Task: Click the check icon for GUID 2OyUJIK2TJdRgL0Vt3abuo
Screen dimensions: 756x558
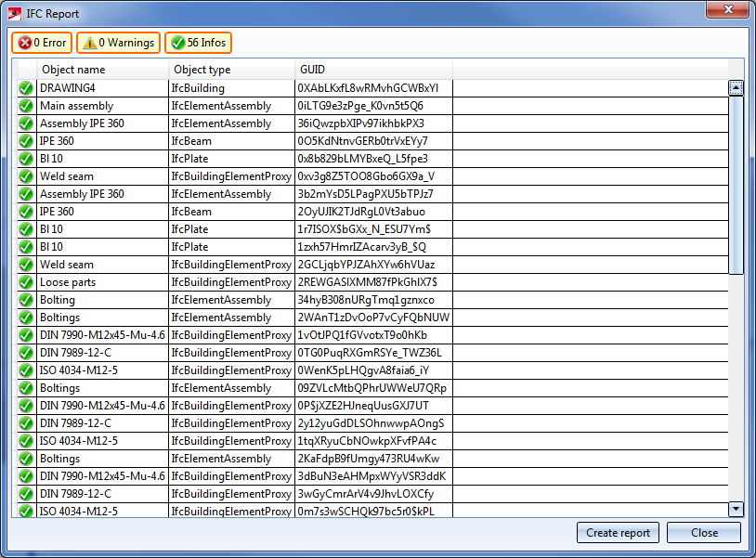Action: [x=26, y=212]
